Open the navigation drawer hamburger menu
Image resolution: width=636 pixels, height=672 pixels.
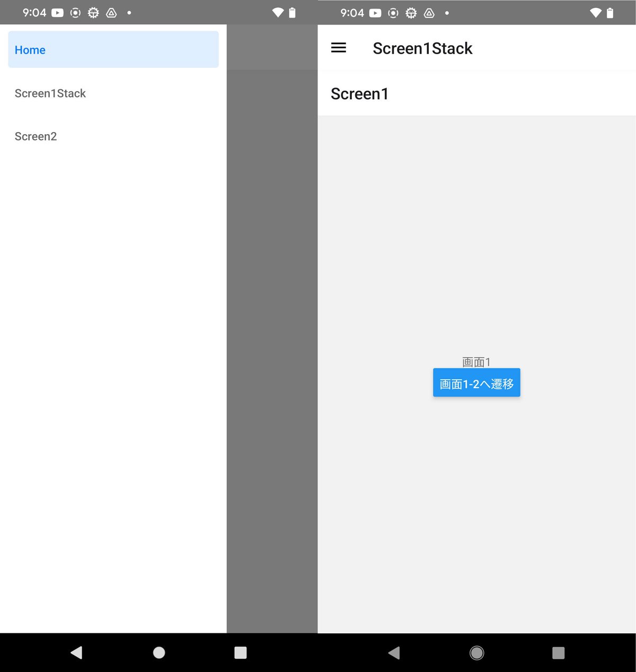(338, 48)
